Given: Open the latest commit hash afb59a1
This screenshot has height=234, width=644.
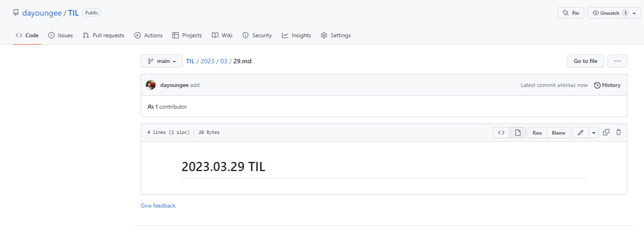Looking at the screenshot, I should 566,85.
